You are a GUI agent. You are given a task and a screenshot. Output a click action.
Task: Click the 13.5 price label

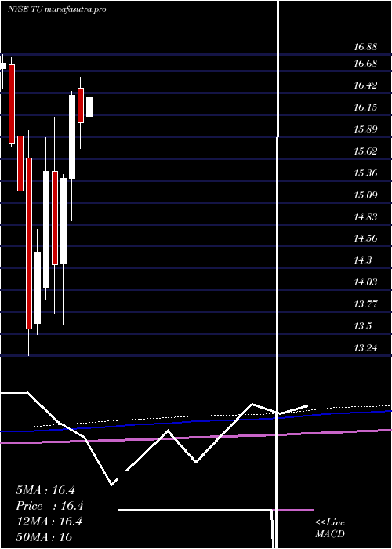coord(362,326)
